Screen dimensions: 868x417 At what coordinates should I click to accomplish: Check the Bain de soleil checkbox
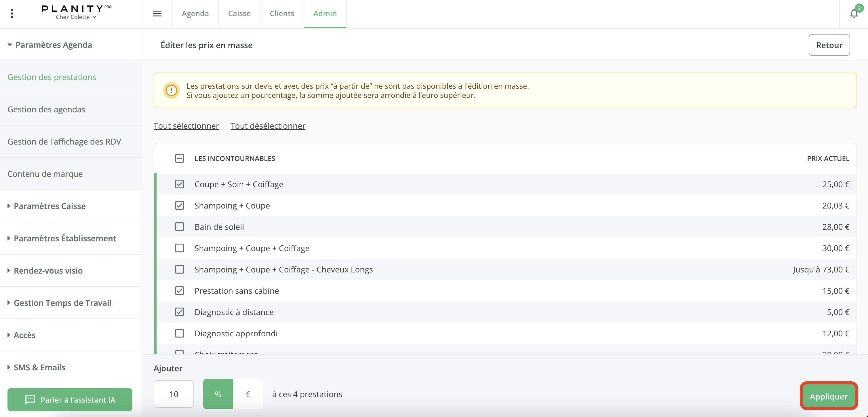tap(180, 227)
